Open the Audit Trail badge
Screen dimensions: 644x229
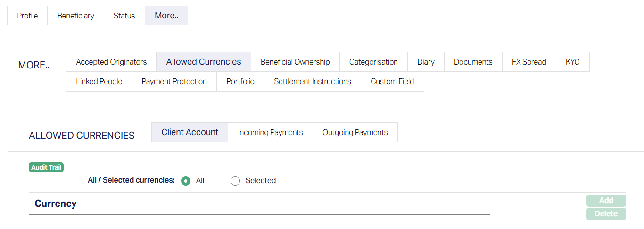(46, 167)
